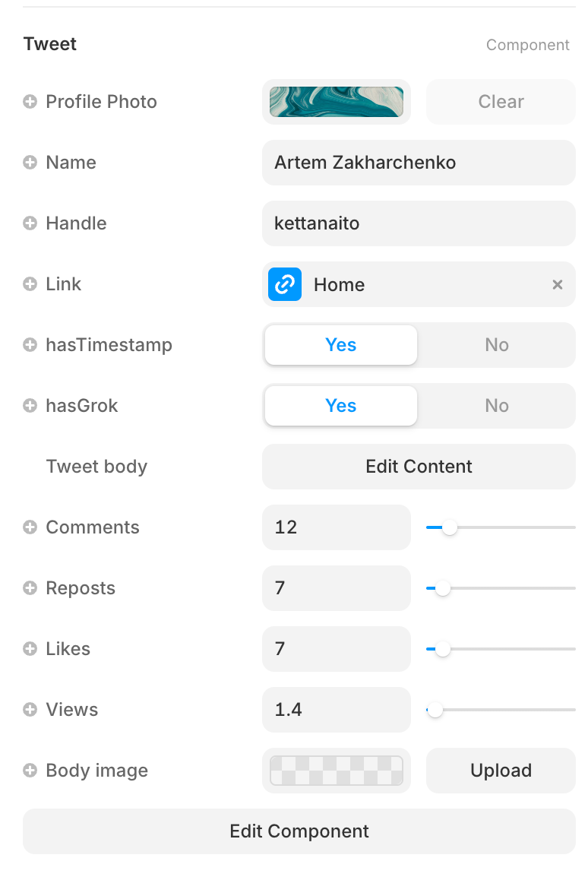
Task: Click the plus icon beside Comments
Action: coord(31,527)
